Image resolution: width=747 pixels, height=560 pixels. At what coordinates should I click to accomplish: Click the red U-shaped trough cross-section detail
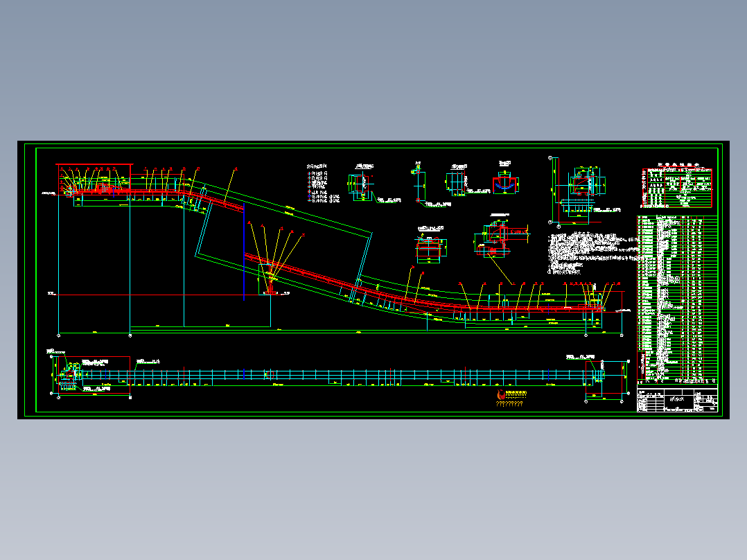(x=505, y=184)
